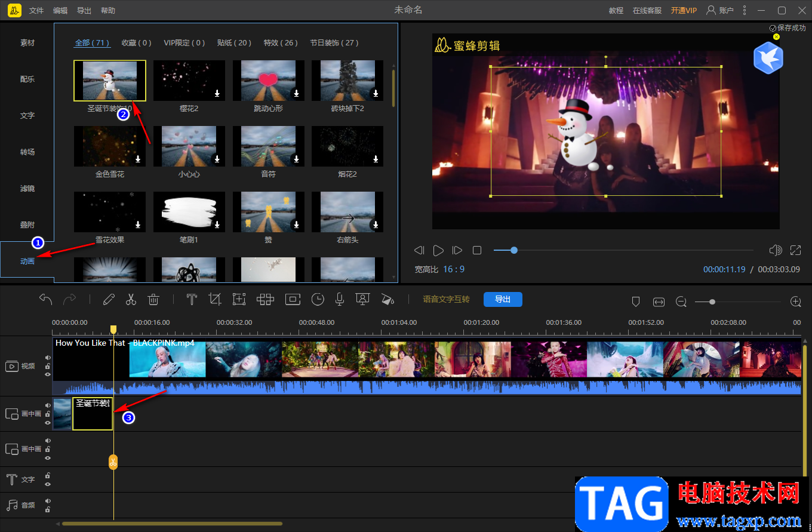This screenshot has height=532, width=812.
Task: Open the 转场 transitions section
Action: [x=27, y=152]
